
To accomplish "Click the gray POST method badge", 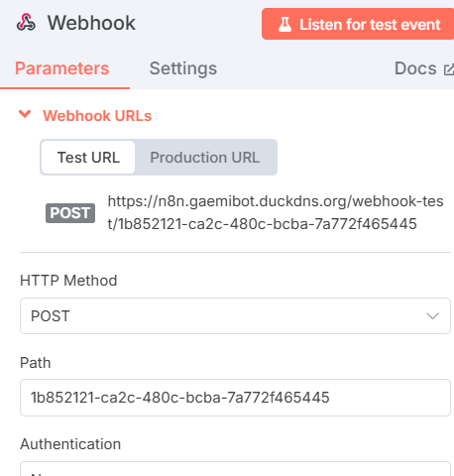I will point(70,213).
